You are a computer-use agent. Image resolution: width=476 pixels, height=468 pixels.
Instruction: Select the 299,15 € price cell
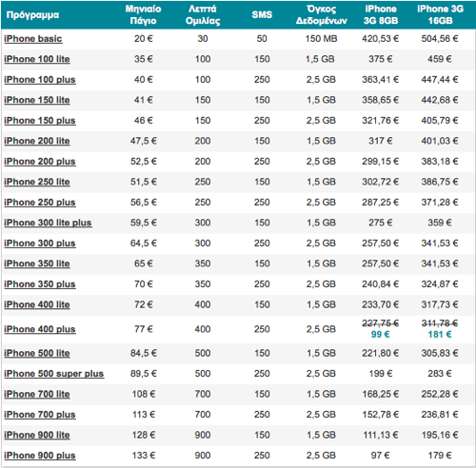pos(381,162)
